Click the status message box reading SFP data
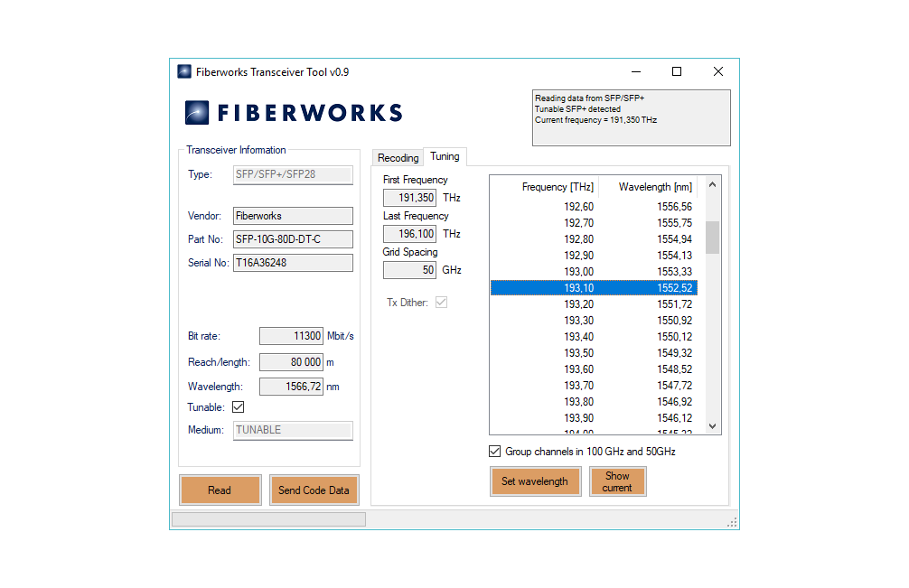This screenshot has width=909, height=588. [x=632, y=117]
